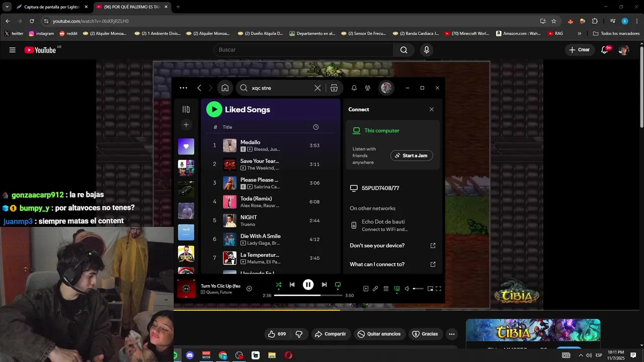The image size is (644, 362).
Task: Open Don't see your device link
Action: coord(392,246)
